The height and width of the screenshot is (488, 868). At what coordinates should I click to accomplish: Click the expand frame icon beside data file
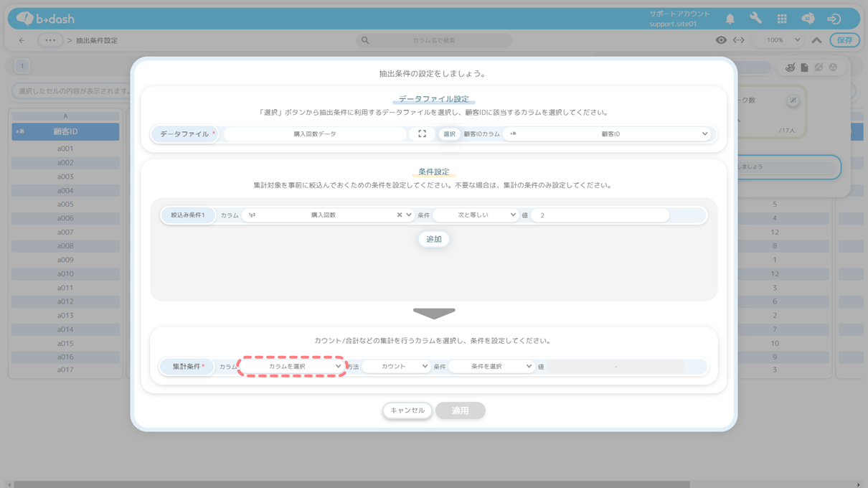(x=422, y=134)
